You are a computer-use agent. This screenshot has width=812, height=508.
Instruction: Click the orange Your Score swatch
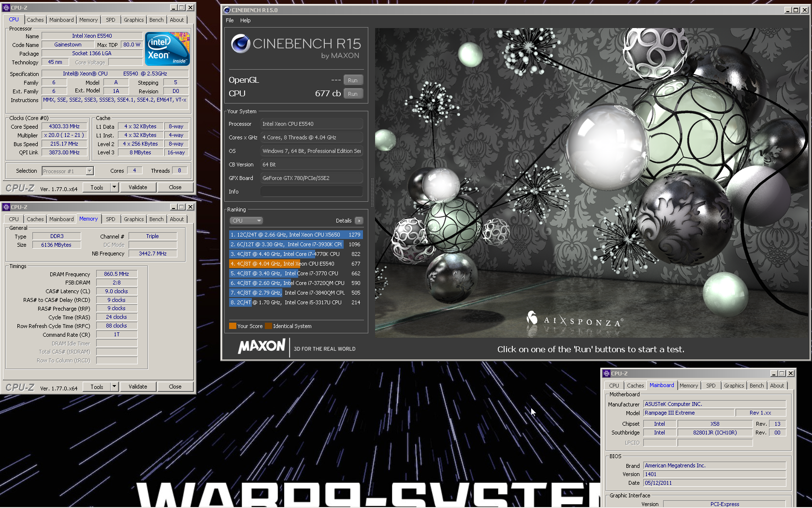(x=232, y=326)
